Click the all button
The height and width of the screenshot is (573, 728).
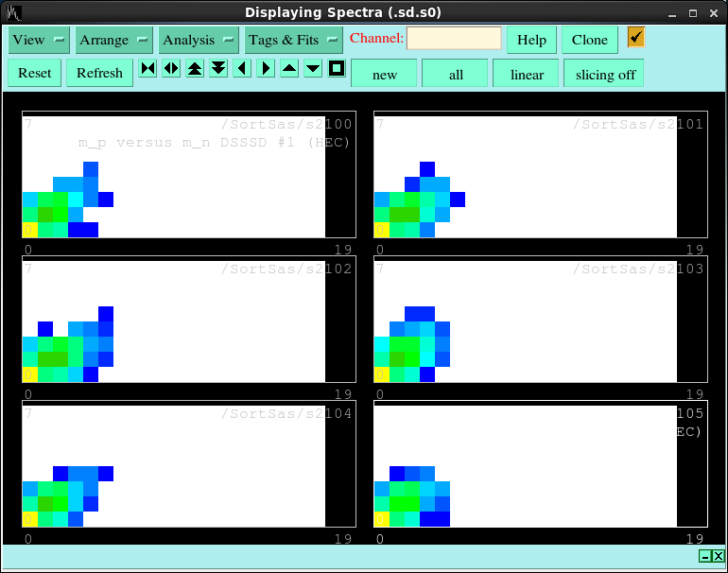point(455,74)
